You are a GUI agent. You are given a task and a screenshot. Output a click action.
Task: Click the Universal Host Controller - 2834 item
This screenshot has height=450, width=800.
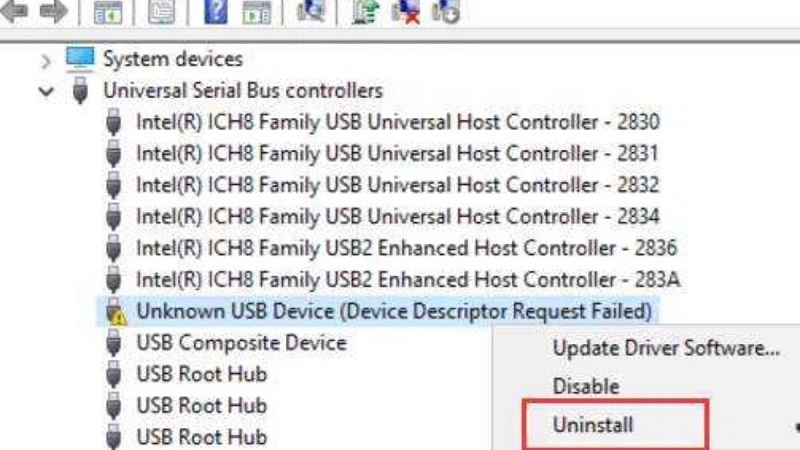pos(398,216)
